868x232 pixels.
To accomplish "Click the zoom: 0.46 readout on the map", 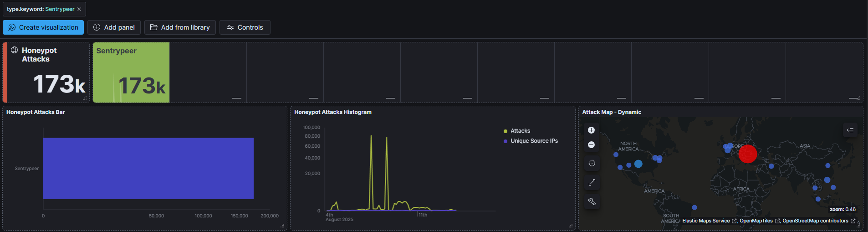I will tap(842, 210).
